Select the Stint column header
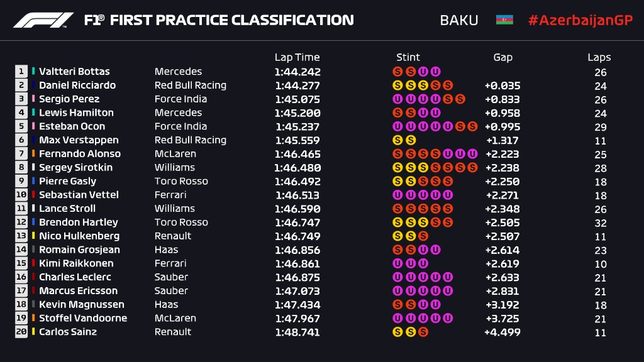 coord(408,57)
